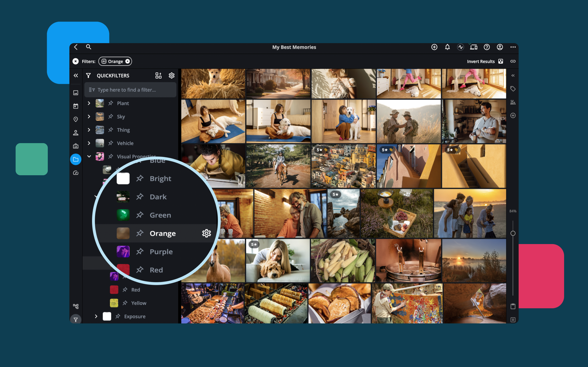Image resolution: width=588 pixels, height=367 pixels.
Task: Click the notifications bell icon
Action: [447, 47]
